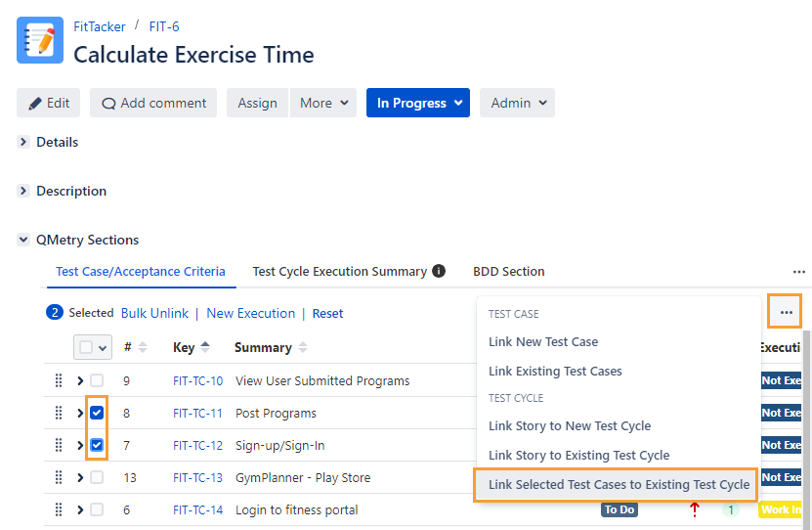The height and width of the screenshot is (530, 812).
Task: Click the Work In status badge for FIT-TC-14
Action: point(780,509)
